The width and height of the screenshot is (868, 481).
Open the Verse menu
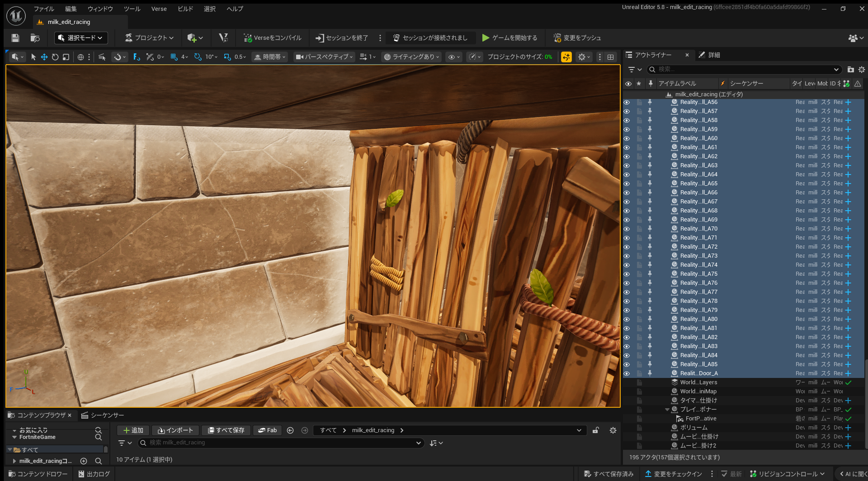point(159,9)
